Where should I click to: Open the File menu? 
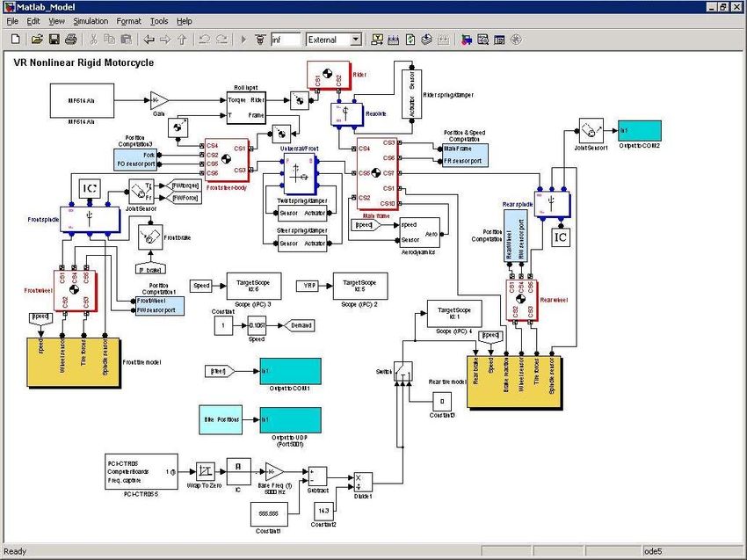[x=12, y=21]
